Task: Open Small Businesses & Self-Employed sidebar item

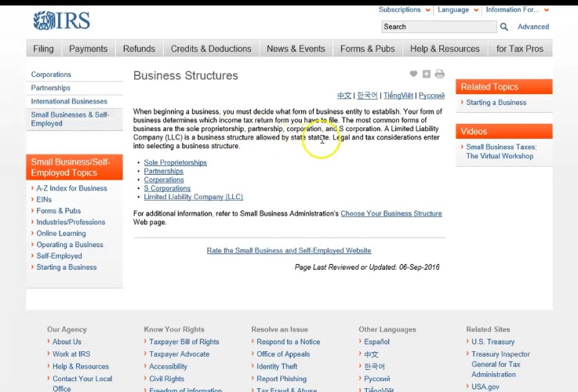Action: (70, 119)
